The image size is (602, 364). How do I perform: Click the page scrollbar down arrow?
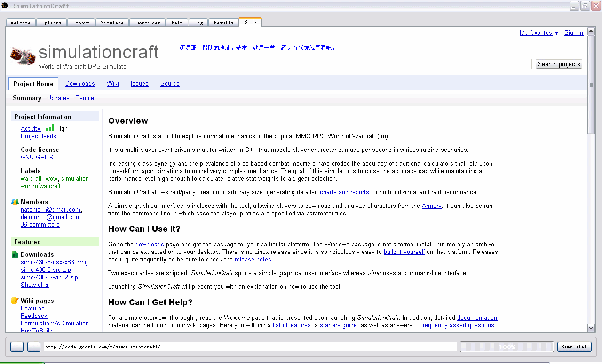pos(591,328)
